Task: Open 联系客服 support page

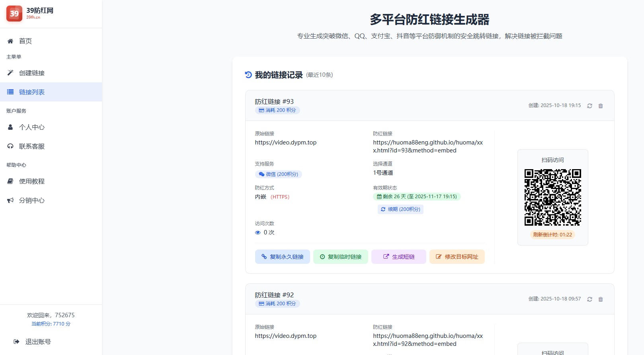Action: [51, 146]
